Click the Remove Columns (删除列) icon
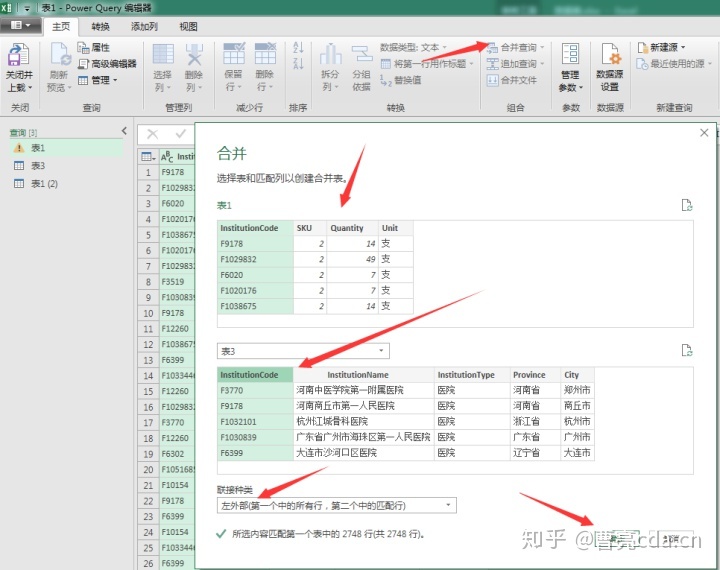 click(x=194, y=54)
